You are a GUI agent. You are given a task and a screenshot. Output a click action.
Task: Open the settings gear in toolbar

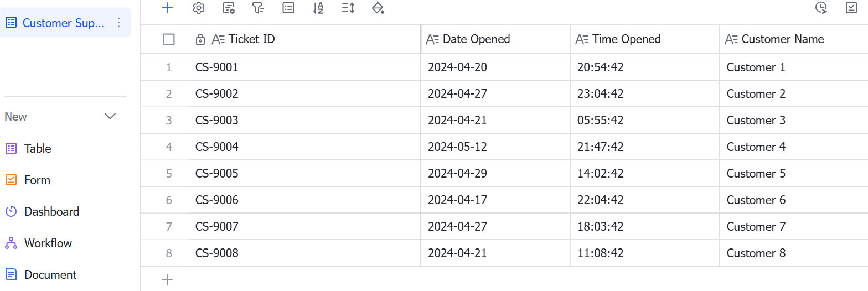pyautogui.click(x=199, y=8)
